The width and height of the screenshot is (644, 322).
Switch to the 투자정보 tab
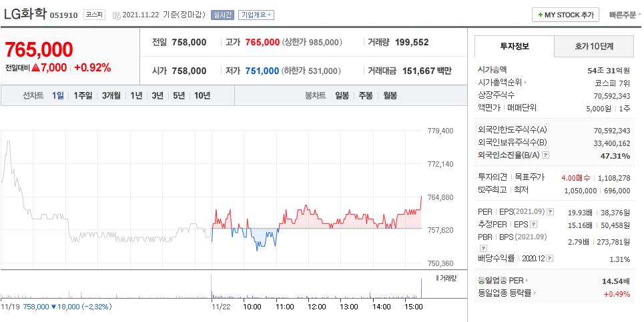tap(515, 47)
